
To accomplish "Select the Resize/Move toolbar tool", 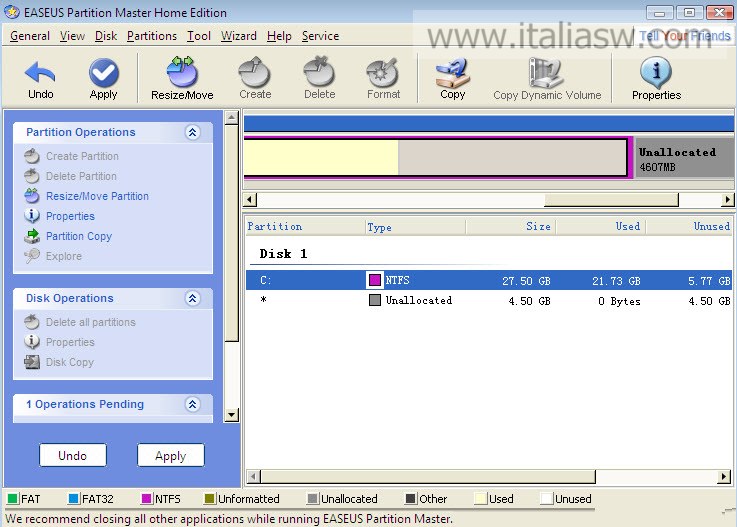I will 182,78.
